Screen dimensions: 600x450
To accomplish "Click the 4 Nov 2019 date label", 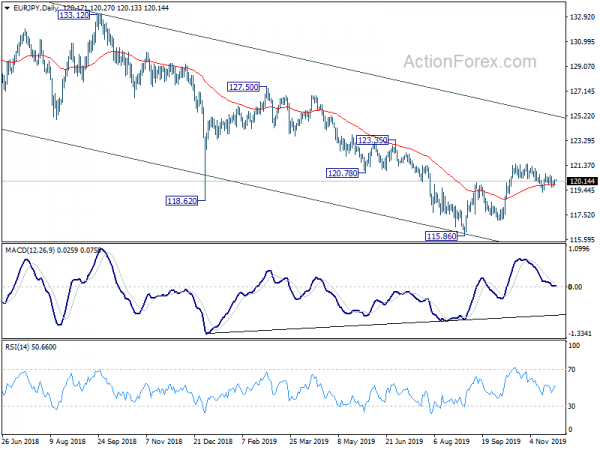I will (x=548, y=441).
